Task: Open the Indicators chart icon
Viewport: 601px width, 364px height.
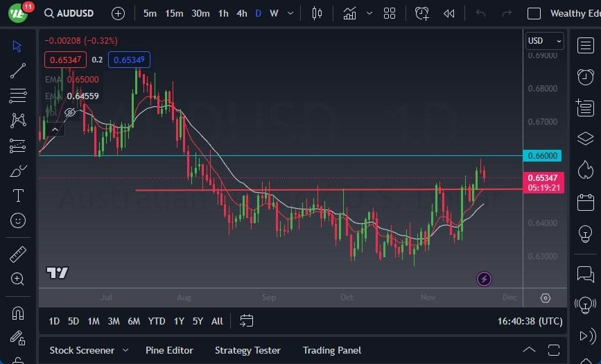Action: point(349,14)
